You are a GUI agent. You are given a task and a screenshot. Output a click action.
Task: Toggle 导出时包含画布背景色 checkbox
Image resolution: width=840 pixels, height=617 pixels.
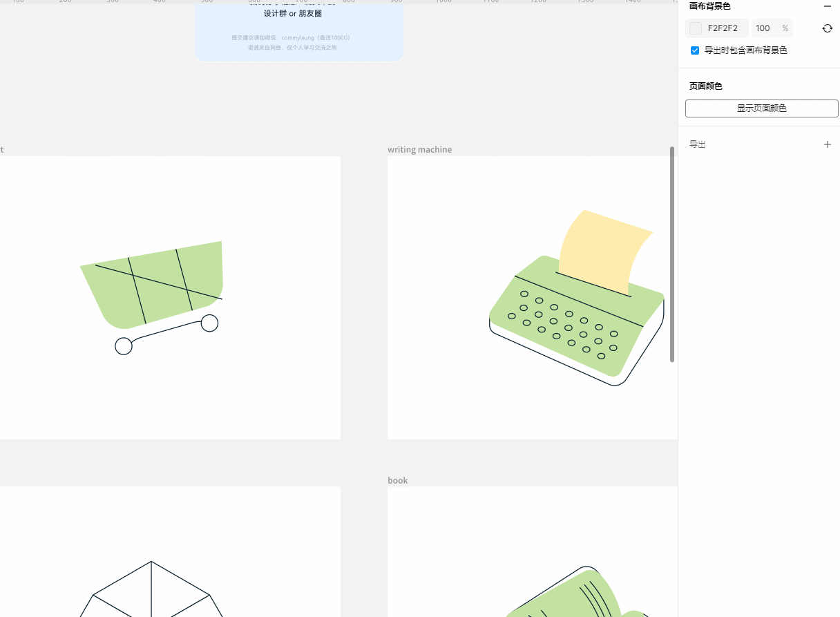(695, 50)
